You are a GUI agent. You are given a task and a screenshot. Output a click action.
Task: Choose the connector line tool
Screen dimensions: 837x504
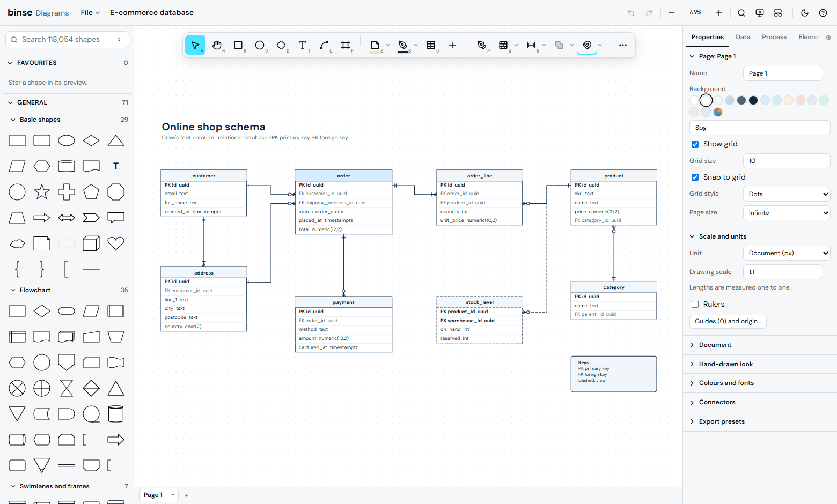click(324, 45)
